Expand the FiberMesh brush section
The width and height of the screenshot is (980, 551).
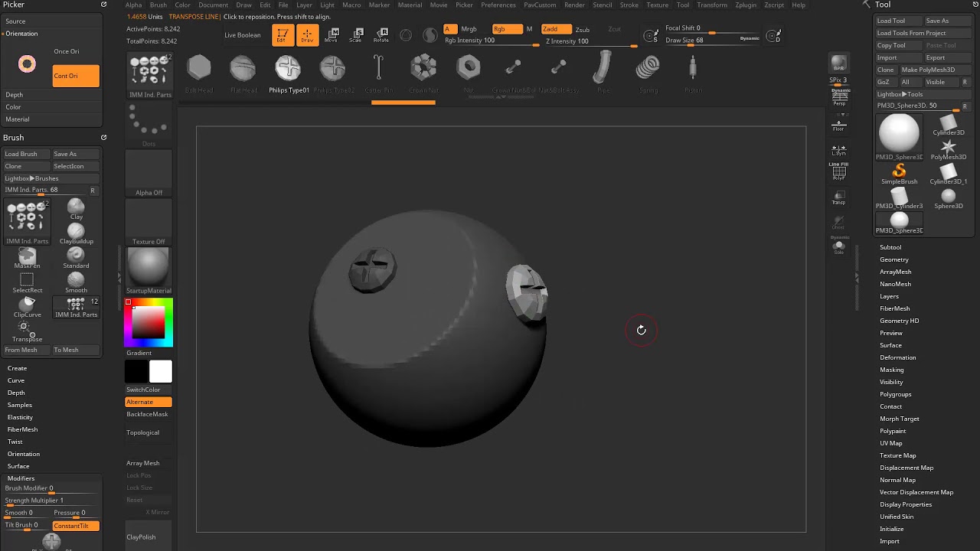(22, 429)
